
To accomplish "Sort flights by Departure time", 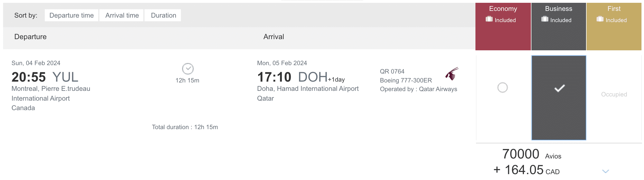I will 71,15.
